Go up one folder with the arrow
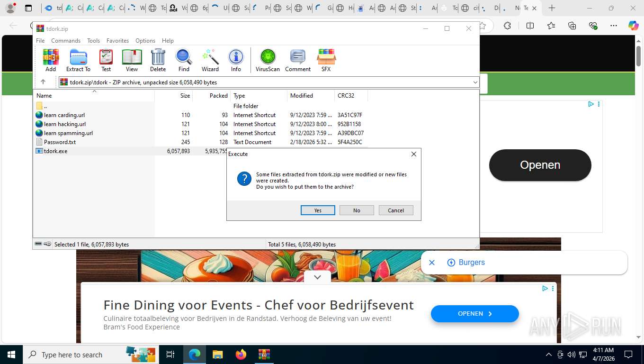The height and width of the screenshot is (364, 644). tap(43, 82)
